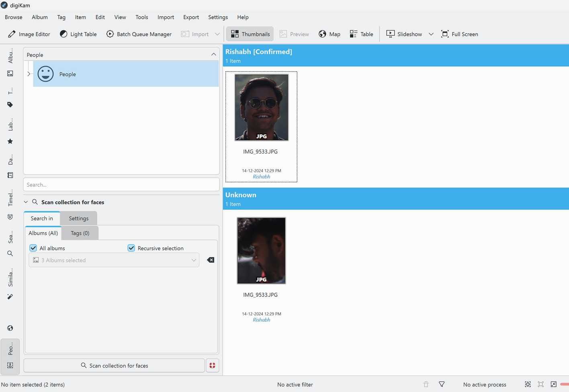Switch to the Settings tab

point(78,218)
